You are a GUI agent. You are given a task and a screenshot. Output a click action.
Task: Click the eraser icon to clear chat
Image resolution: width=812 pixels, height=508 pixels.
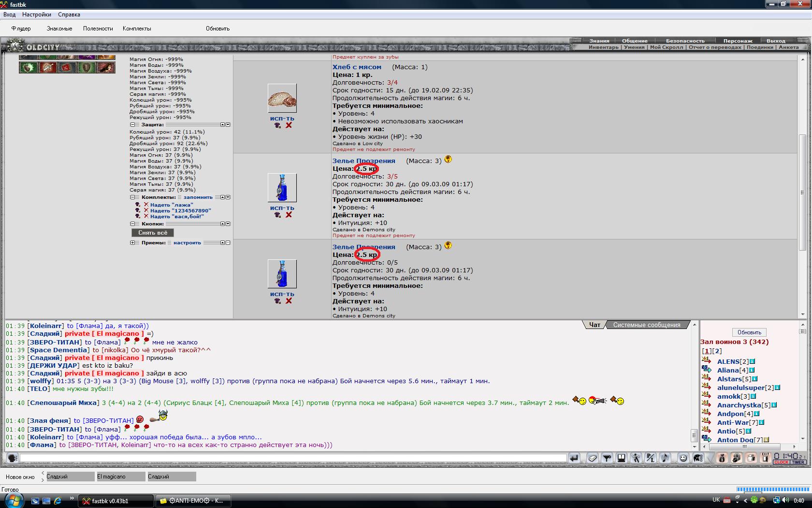[x=592, y=458]
